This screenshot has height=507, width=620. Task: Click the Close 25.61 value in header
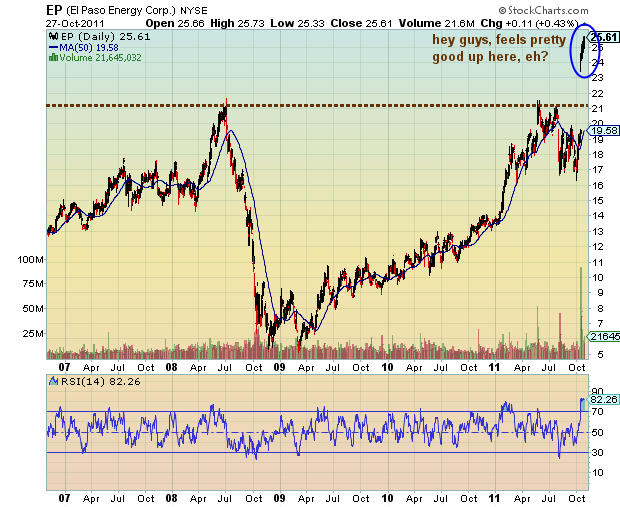coord(361,23)
